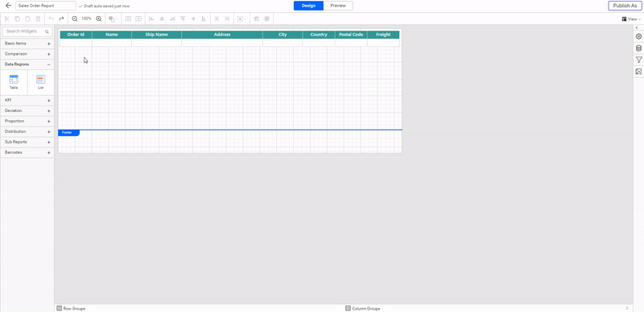Select the Name column header
Viewport: 644px width, 312px height.
(x=112, y=35)
